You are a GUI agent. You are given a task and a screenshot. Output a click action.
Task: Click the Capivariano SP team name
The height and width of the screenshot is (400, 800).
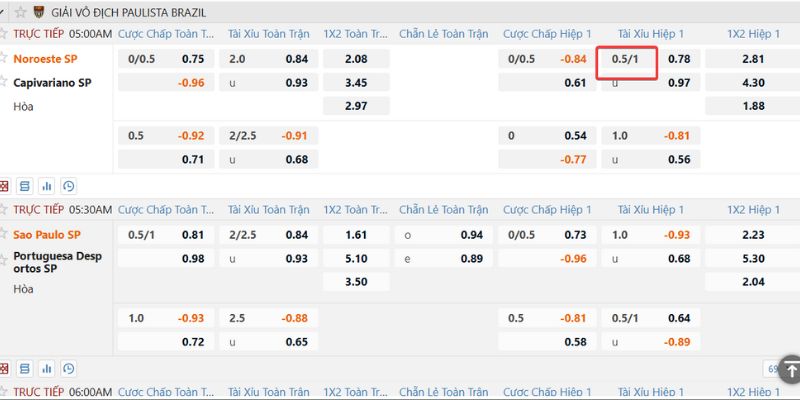point(52,82)
